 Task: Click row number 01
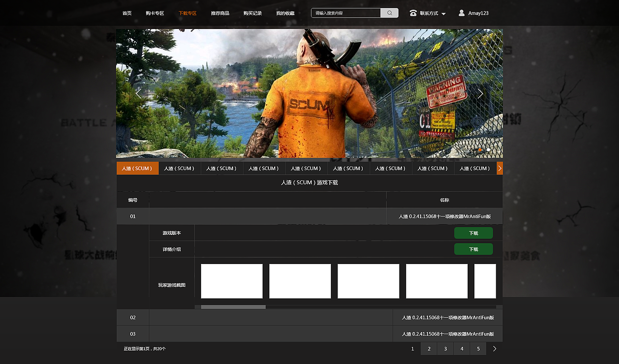pos(133,217)
